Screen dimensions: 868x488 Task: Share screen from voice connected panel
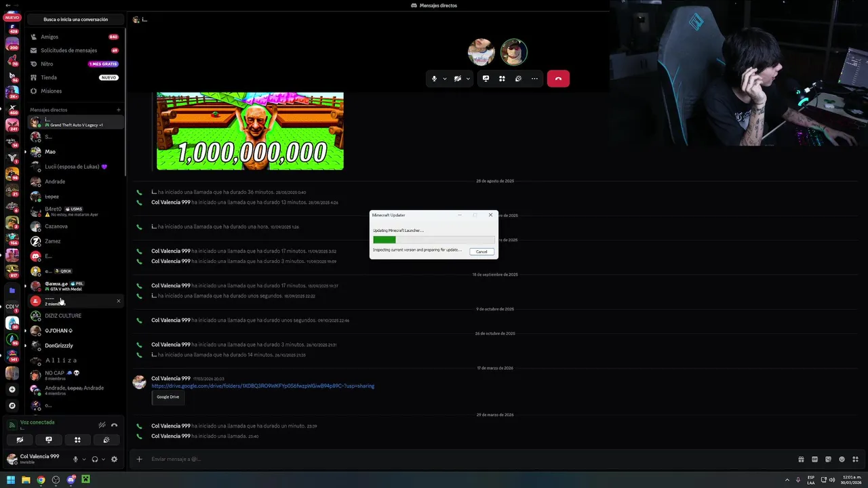[49, 440]
